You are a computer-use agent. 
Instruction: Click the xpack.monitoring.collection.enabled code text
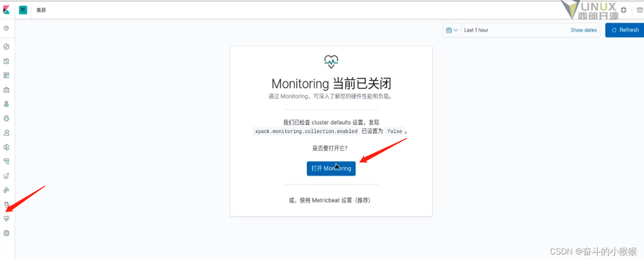(306, 131)
